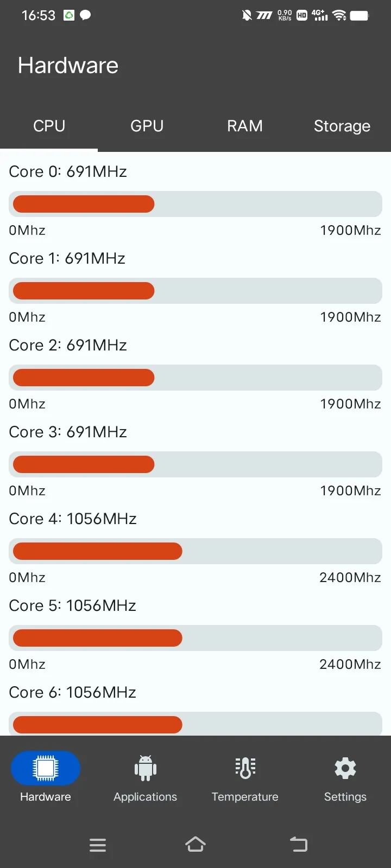Open the Storage tab

(x=342, y=126)
